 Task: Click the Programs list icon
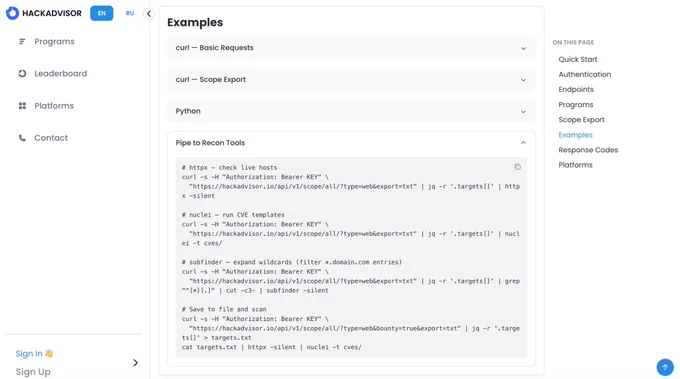tap(22, 42)
